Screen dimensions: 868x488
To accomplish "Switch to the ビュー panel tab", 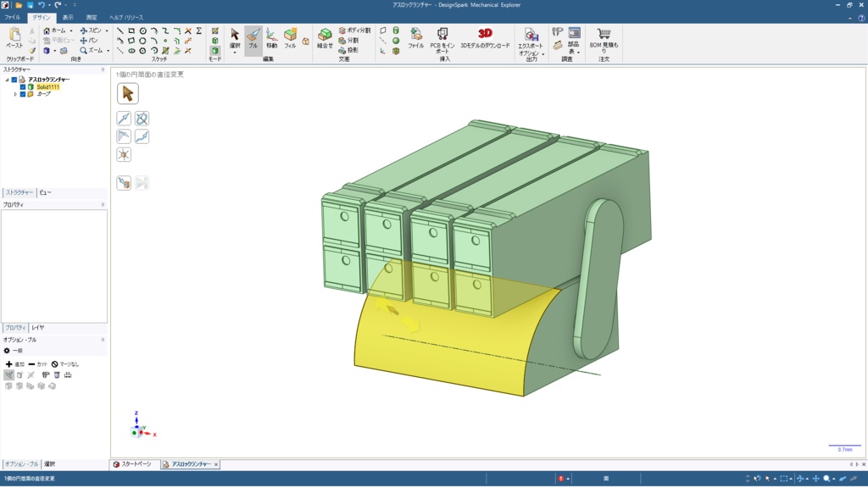I will point(46,192).
